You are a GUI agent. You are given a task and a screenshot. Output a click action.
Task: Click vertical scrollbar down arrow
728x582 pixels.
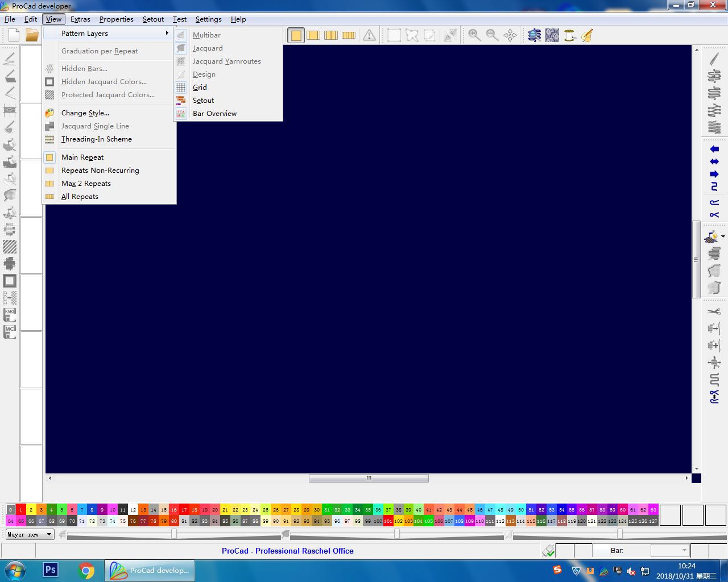697,469
